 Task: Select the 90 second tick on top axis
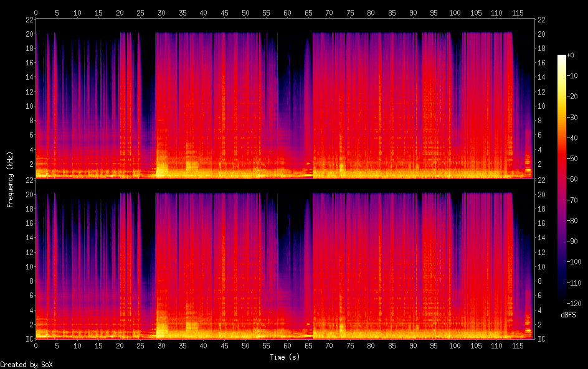pyautogui.click(x=412, y=12)
